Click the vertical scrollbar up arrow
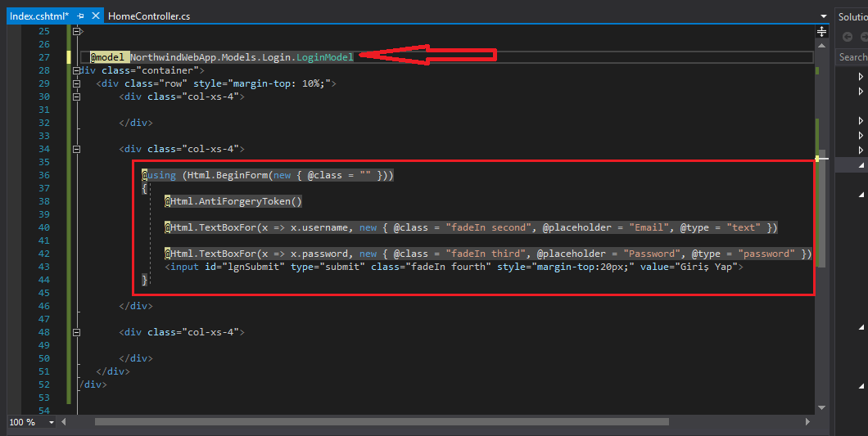Viewport: 868px width, 436px height. point(822,45)
